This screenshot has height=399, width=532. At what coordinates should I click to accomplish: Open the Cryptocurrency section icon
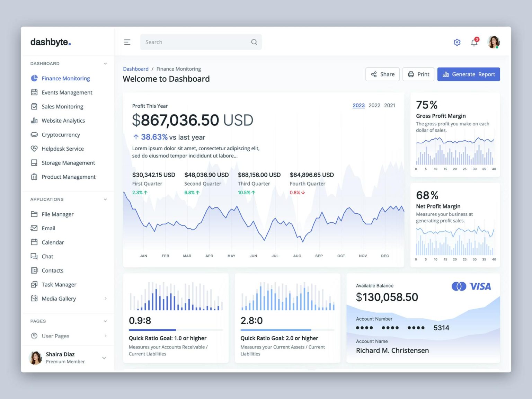34,134
